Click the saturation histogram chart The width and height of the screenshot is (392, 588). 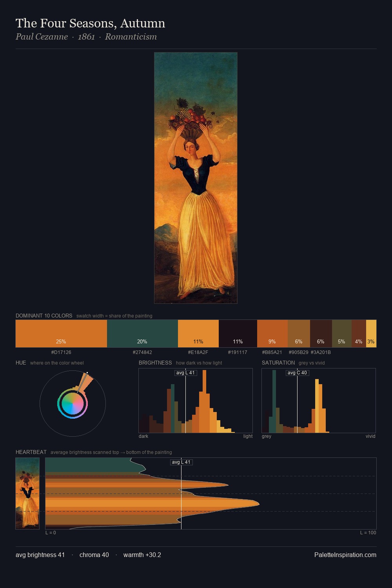319,401
